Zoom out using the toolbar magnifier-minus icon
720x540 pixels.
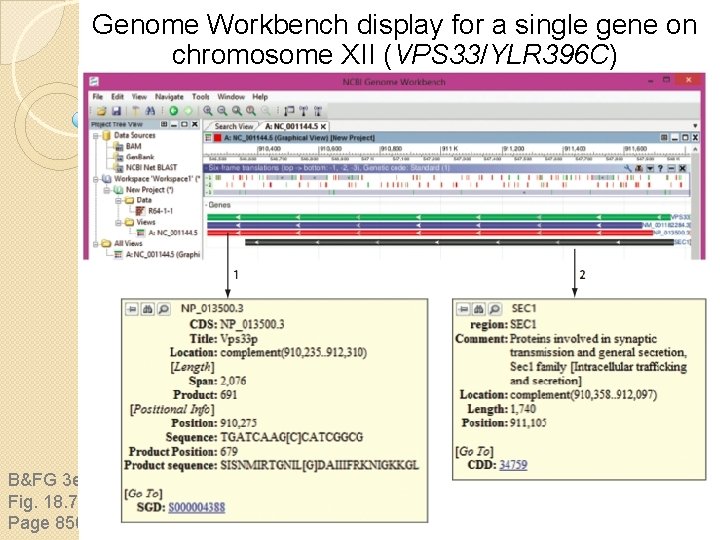click(222, 111)
